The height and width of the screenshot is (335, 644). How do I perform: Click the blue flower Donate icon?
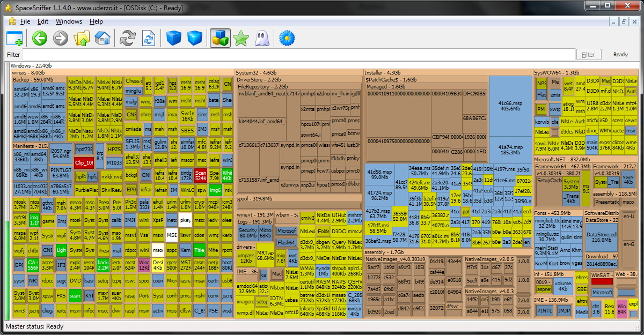[x=288, y=38]
